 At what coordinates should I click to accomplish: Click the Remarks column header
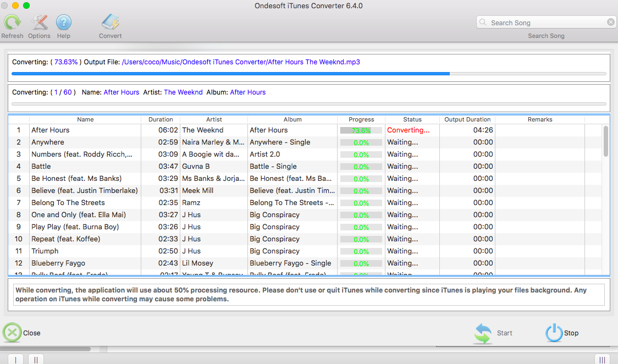[x=540, y=119]
